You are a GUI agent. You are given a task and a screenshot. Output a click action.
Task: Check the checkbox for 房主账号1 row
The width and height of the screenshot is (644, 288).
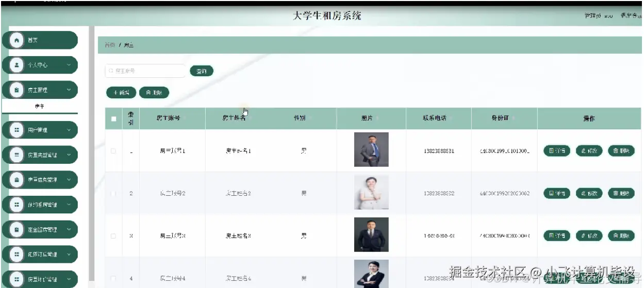[x=113, y=151]
